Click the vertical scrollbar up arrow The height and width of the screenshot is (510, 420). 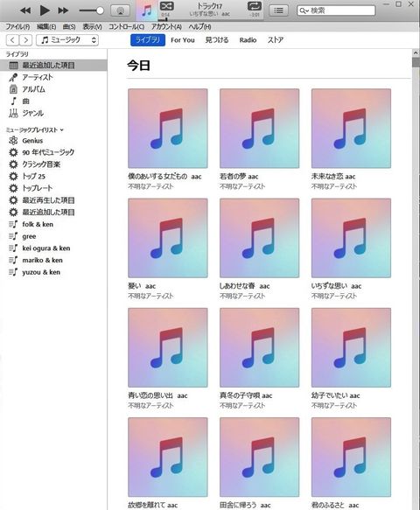pyautogui.click(x=416, y=52)
